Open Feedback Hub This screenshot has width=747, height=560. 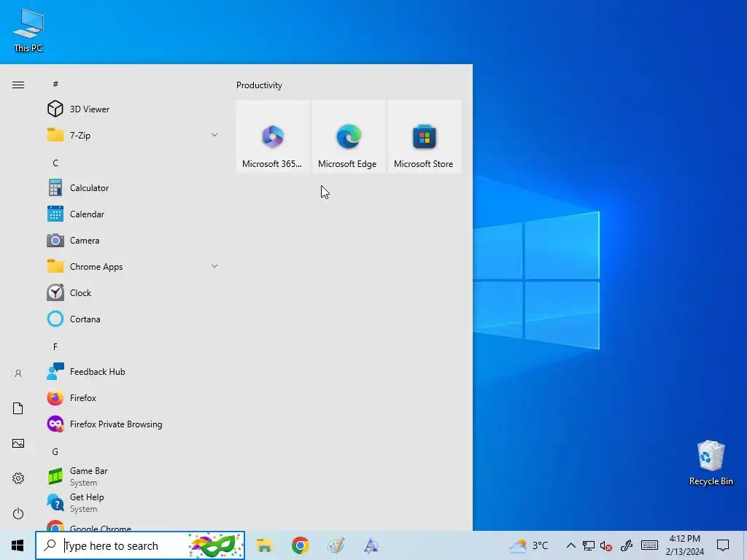[x=133, y=371]
